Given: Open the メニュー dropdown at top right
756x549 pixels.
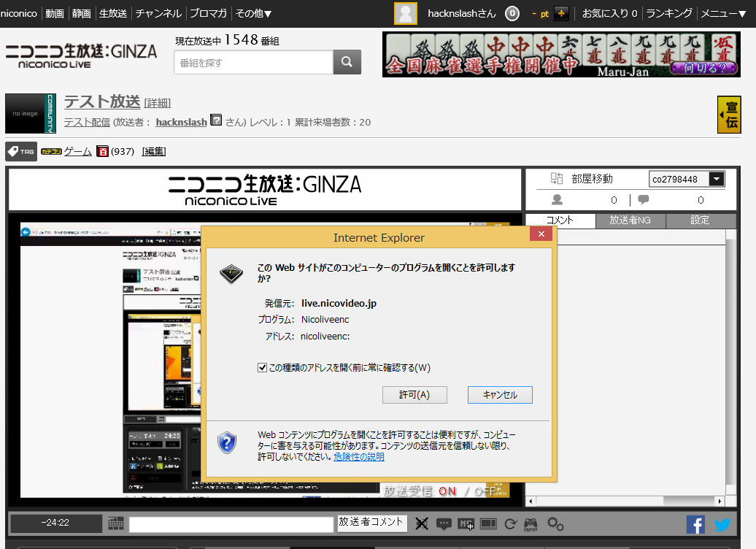Looking at the screenshot, I should coord(724,14).
